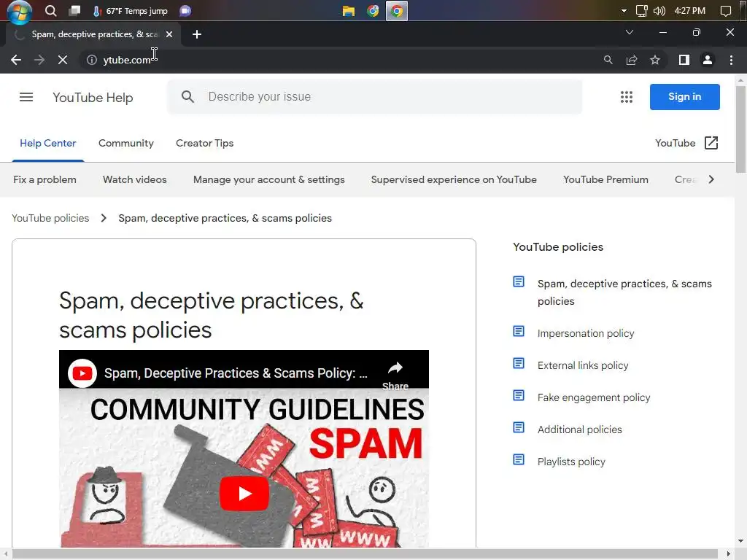Open Google apps grid
The height and width of the screenshot is (560, 747).
(627, 97)
